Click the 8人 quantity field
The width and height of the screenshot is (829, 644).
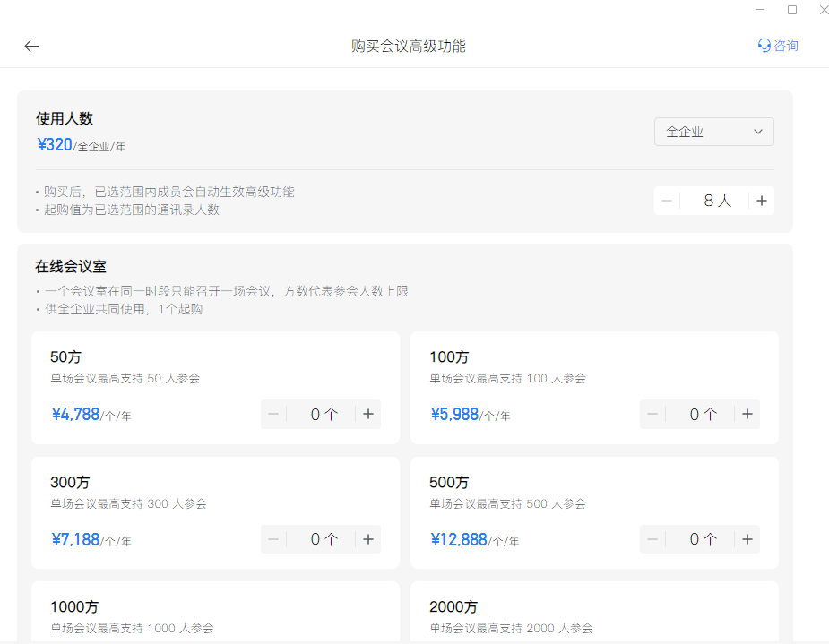coord(714,201)
